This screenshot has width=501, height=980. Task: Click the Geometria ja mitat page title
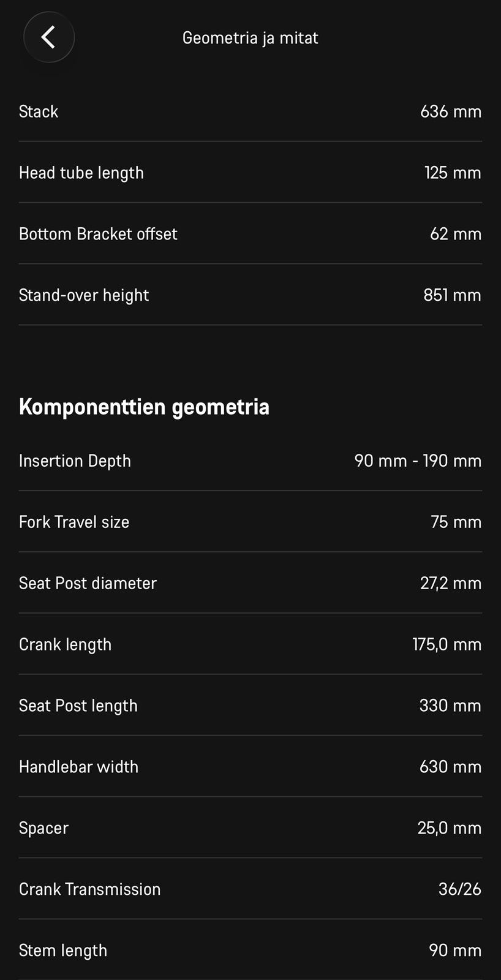coord(250,38)
